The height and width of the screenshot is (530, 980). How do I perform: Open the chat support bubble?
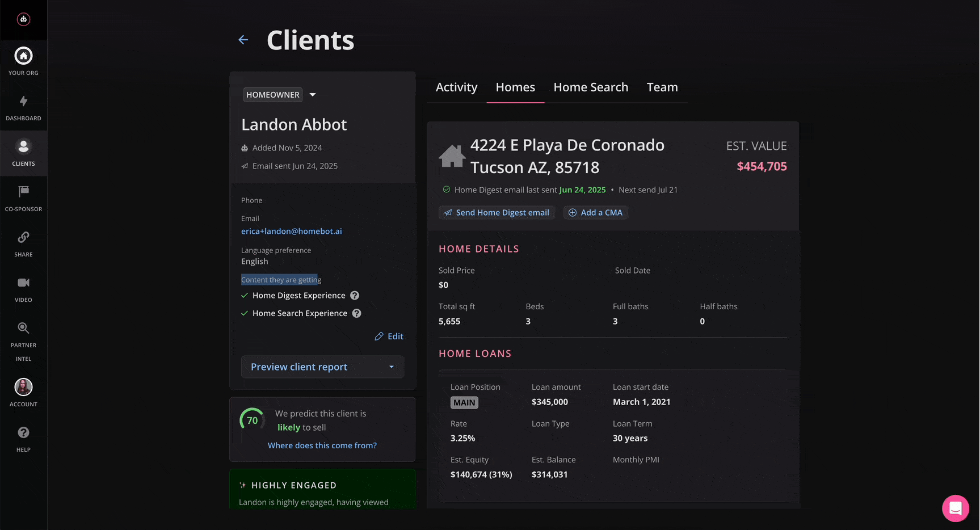click(956, 508)
